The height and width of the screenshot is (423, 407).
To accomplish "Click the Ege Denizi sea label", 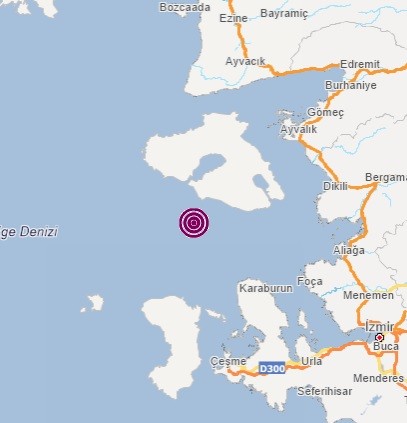I will point(29,231).
